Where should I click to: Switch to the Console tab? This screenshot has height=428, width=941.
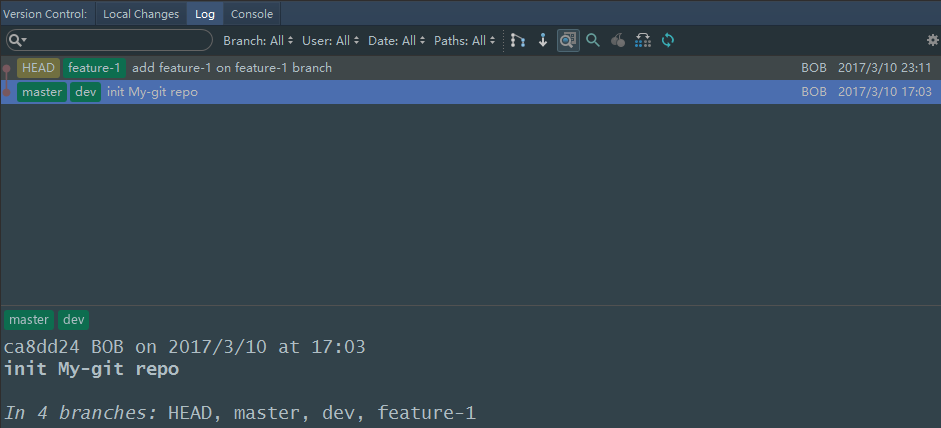pos(252,14)
